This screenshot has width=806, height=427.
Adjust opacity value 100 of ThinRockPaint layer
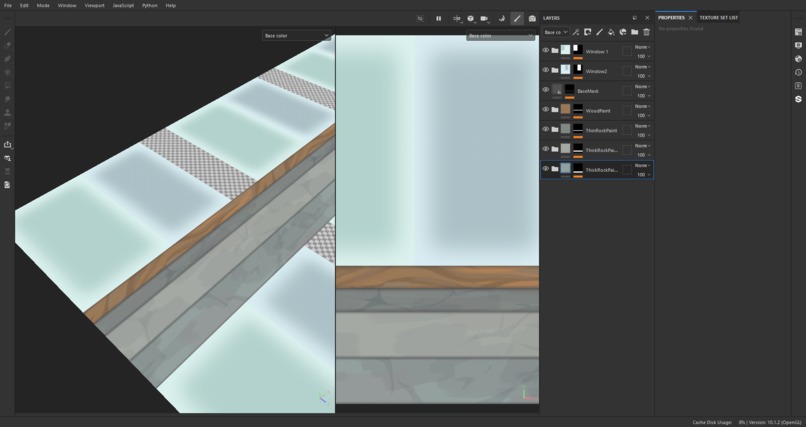click(641, 135)
